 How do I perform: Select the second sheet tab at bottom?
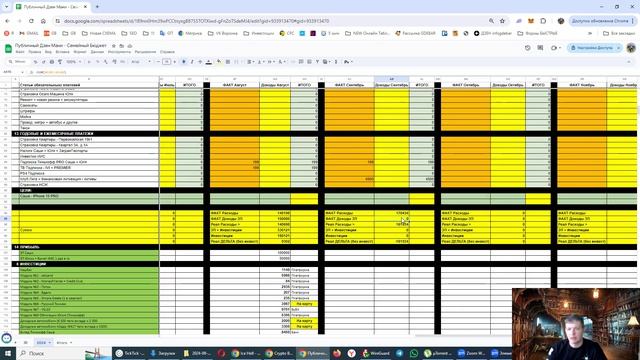click(64, 342)
